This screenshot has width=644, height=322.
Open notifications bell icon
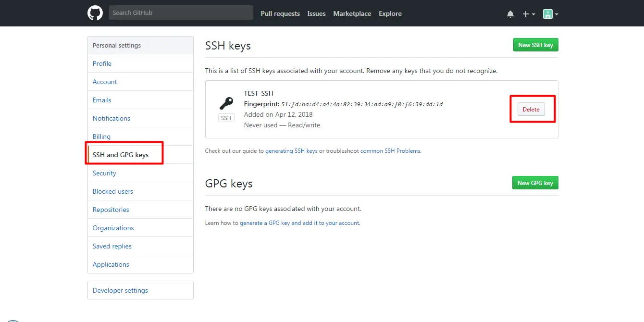(x=510, y=14)
